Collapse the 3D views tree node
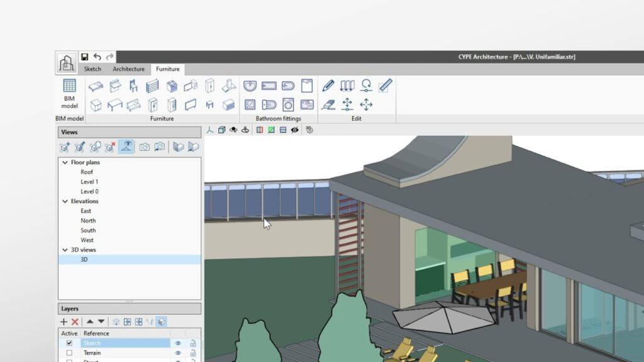 pyautogui.click(x=65, y=250)
